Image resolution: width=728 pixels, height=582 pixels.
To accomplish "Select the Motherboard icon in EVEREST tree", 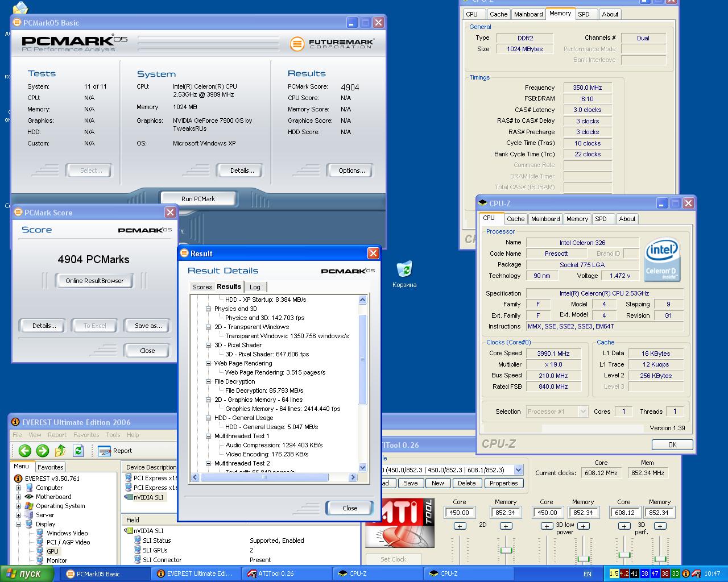I will pos(30,497).
